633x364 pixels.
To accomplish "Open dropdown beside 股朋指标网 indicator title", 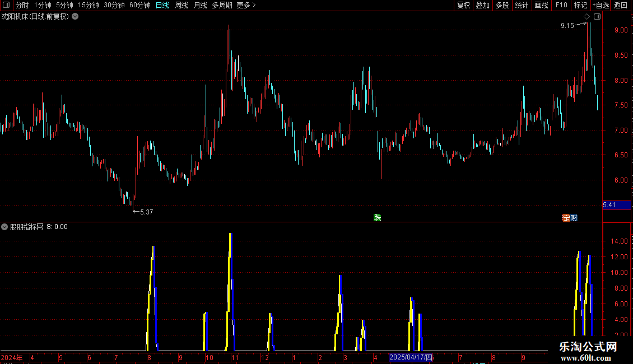I will coord(4,227).
